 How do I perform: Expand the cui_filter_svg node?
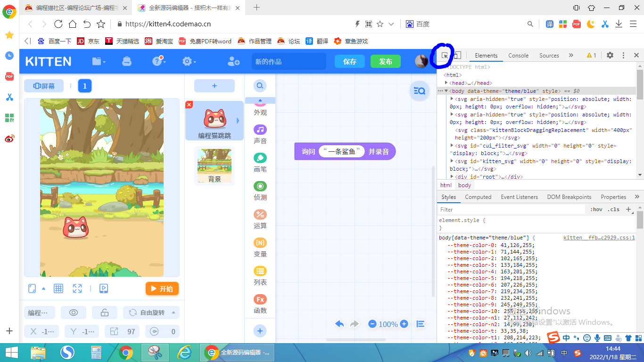pyautogui.click(x=452, y=146)
